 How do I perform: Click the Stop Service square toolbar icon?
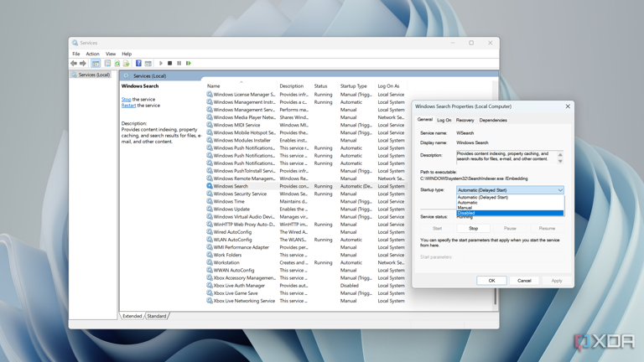[x=169, y=63]
